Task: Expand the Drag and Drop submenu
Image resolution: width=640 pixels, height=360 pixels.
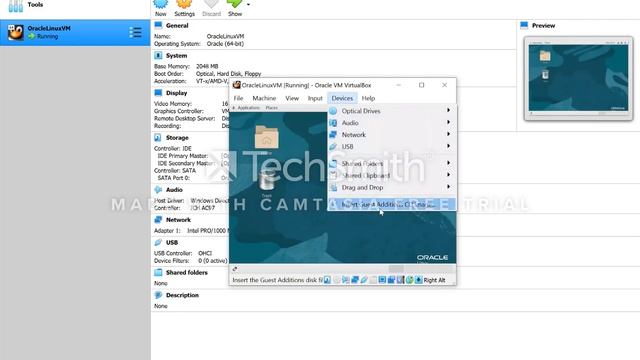Action: [392, 187]
